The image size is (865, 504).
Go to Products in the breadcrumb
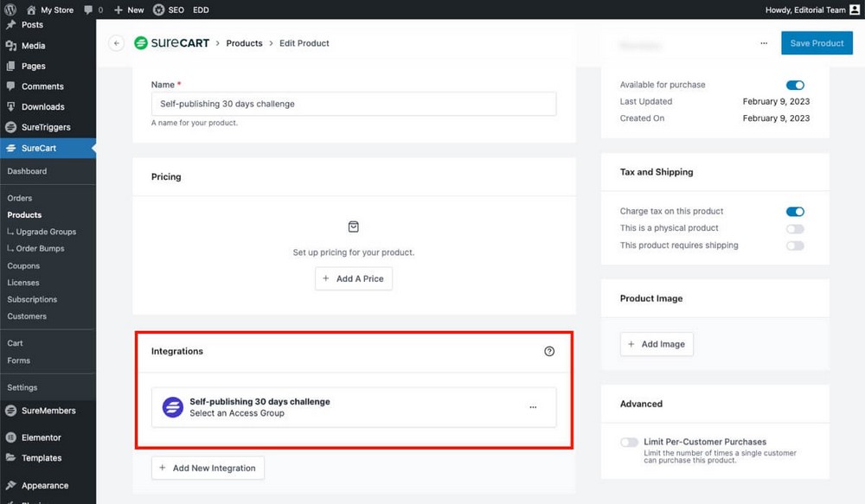click(244, 42)
